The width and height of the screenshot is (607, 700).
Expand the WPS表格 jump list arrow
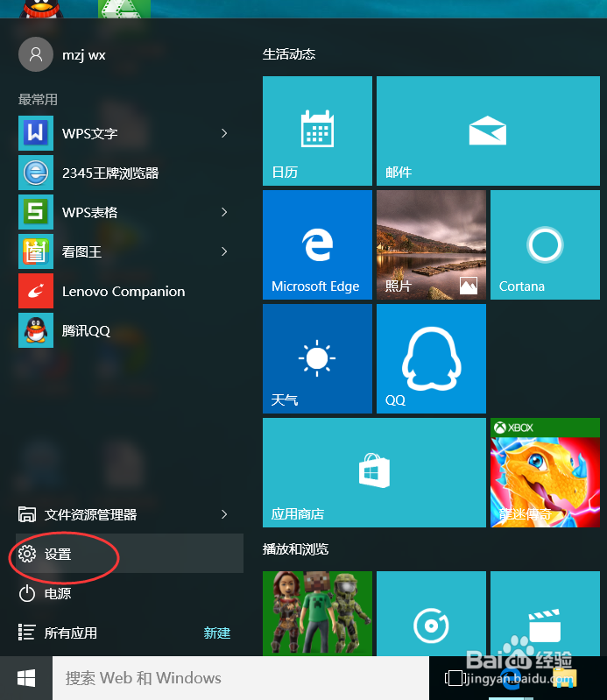pyautogui.click(x=224, y=212)
